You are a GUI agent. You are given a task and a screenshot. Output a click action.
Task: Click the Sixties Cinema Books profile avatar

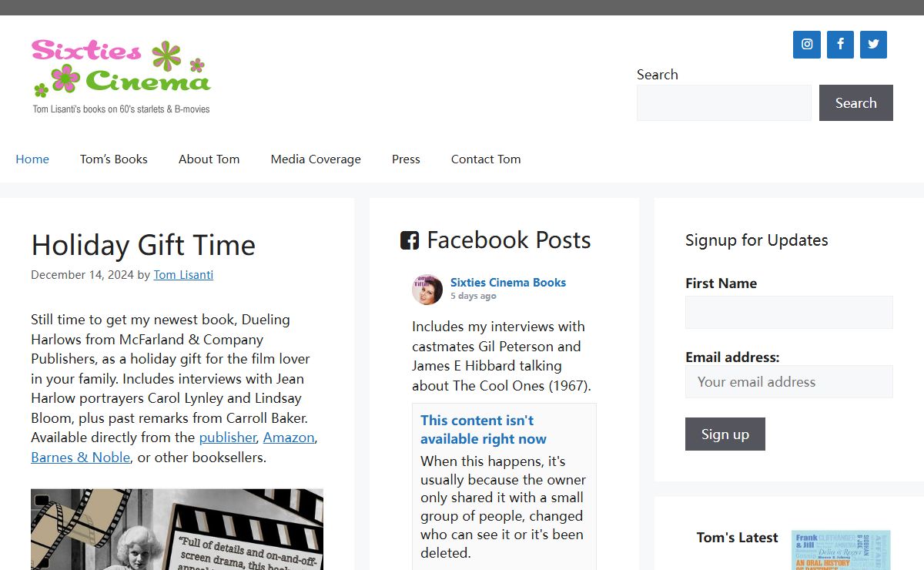pos(427,289)
